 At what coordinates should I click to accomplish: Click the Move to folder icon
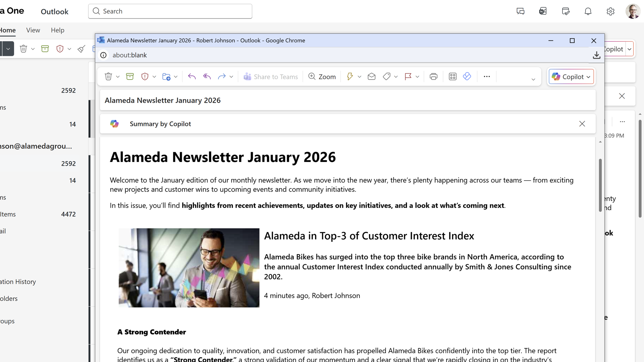tap(166, 76)
